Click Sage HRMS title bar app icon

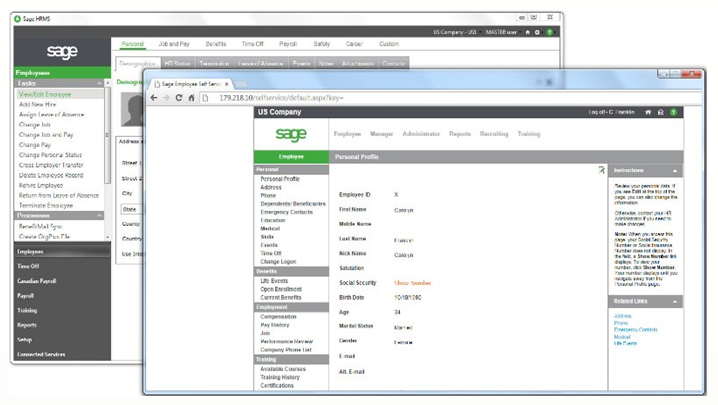[17, 18]
